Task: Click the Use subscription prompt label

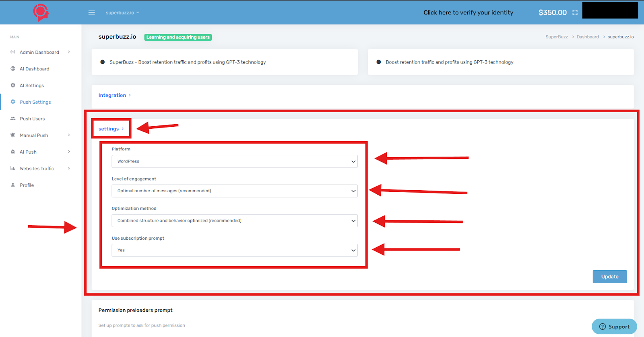Action: [138, 238]
